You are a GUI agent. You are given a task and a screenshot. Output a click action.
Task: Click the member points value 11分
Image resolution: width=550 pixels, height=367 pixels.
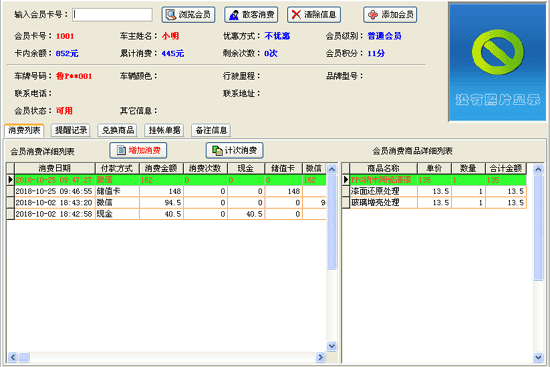tap(376, 53)
